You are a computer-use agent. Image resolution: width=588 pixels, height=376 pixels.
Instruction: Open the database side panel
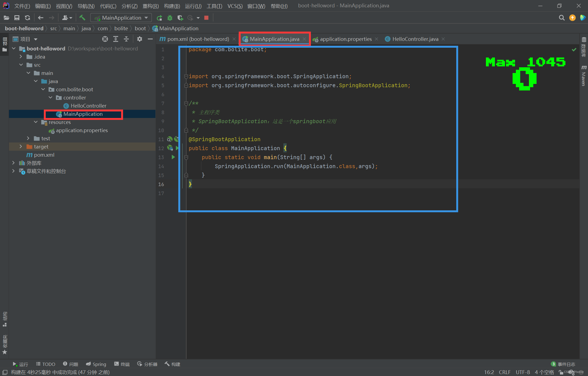584,47
